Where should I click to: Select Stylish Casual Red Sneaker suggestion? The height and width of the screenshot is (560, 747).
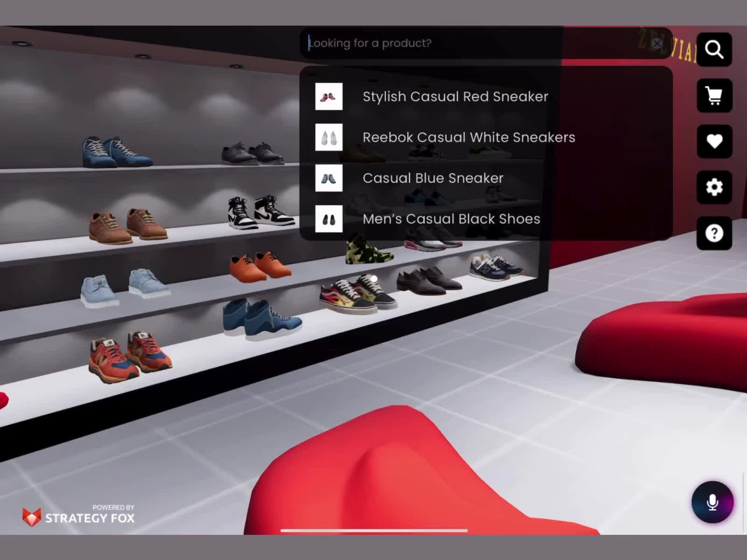point(455,97)
